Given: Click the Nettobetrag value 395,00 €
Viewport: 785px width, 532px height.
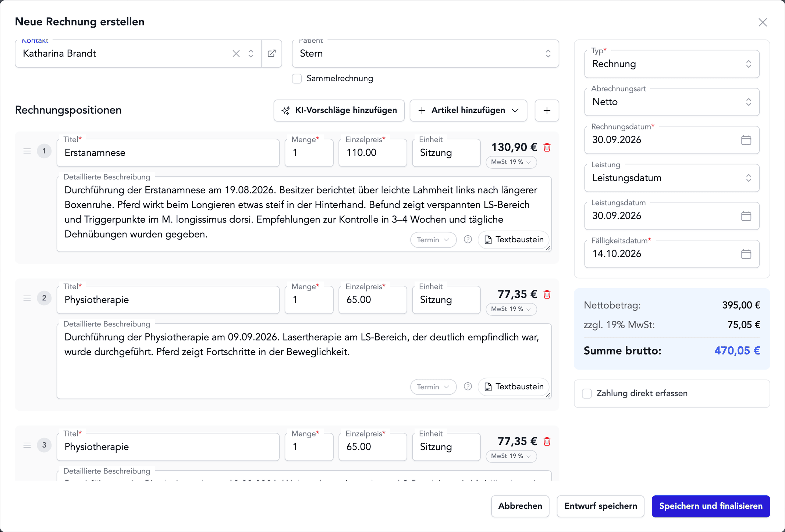Looking at the screenshot, I should pos(741,305).
